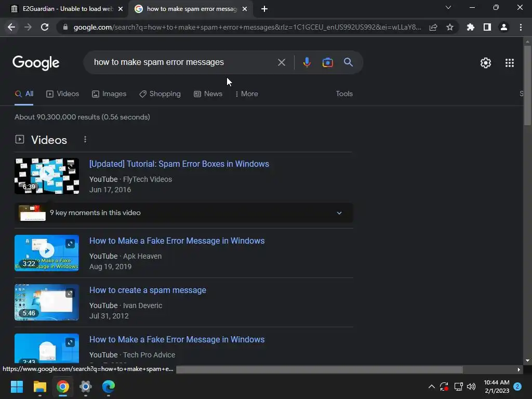Open How to create a spam message
This screenshot has width=532, height=399.
point(148,290)
